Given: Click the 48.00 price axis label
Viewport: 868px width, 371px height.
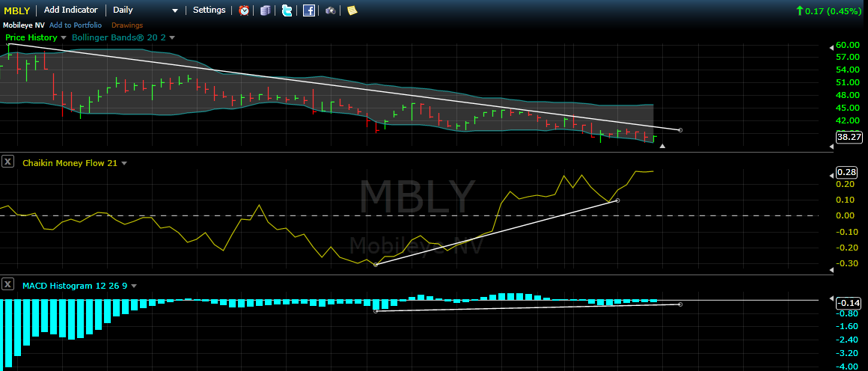Looking at the screenshot, I should point(848,95).
